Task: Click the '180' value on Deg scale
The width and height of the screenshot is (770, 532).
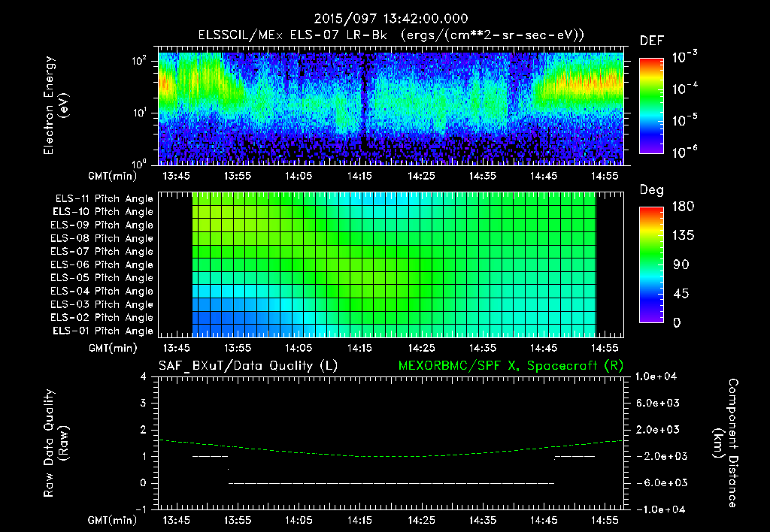Action: tap(683, 206)
